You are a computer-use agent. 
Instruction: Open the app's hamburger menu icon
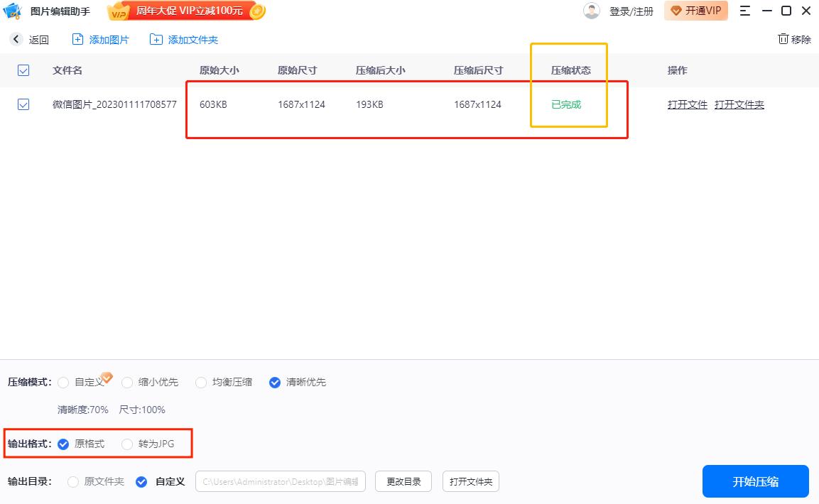tap(744, 11)
